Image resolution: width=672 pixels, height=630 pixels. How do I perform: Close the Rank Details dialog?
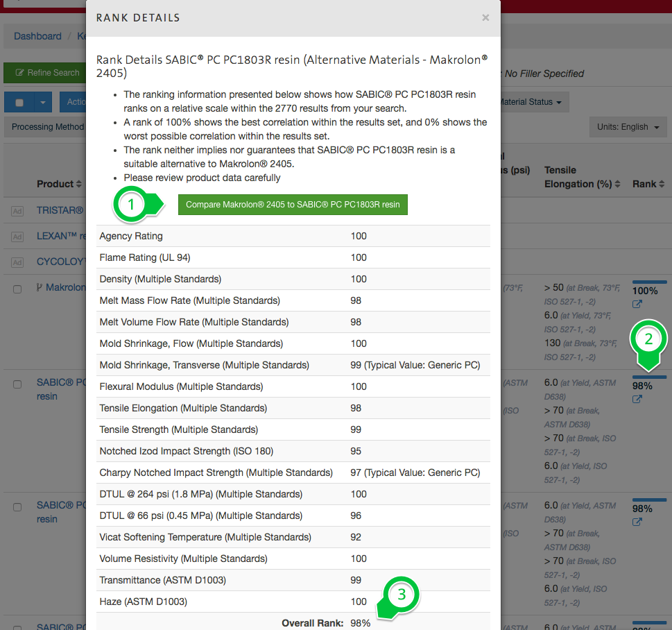pyautogui.click(x=485, y=17)
